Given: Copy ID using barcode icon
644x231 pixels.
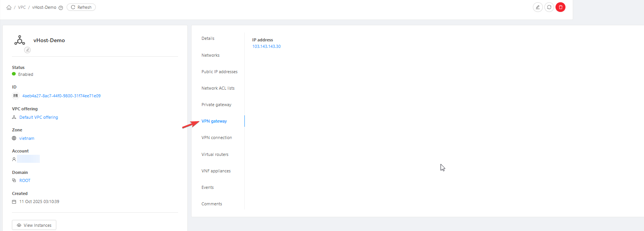Looking at the screenshot, I should (16, 96).
